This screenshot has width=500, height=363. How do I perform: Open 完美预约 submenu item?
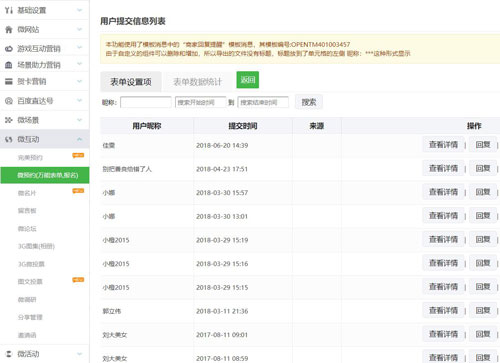(30, 157)
